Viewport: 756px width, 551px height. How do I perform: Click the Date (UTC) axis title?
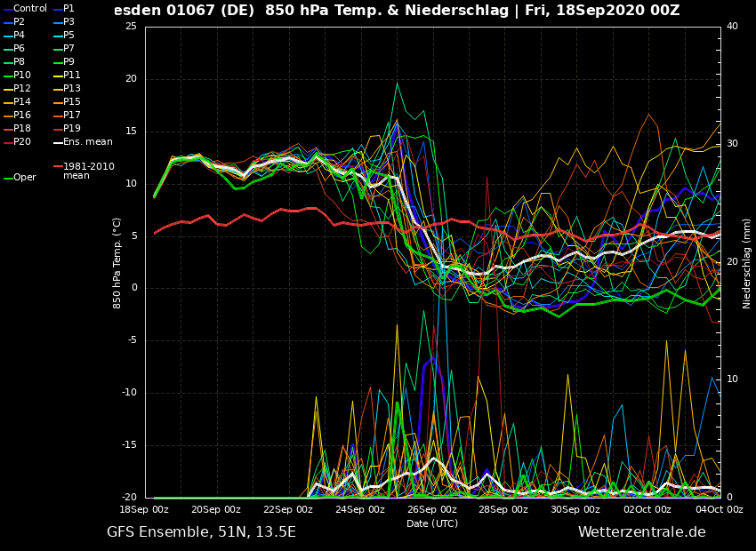(x=432, y=523)
